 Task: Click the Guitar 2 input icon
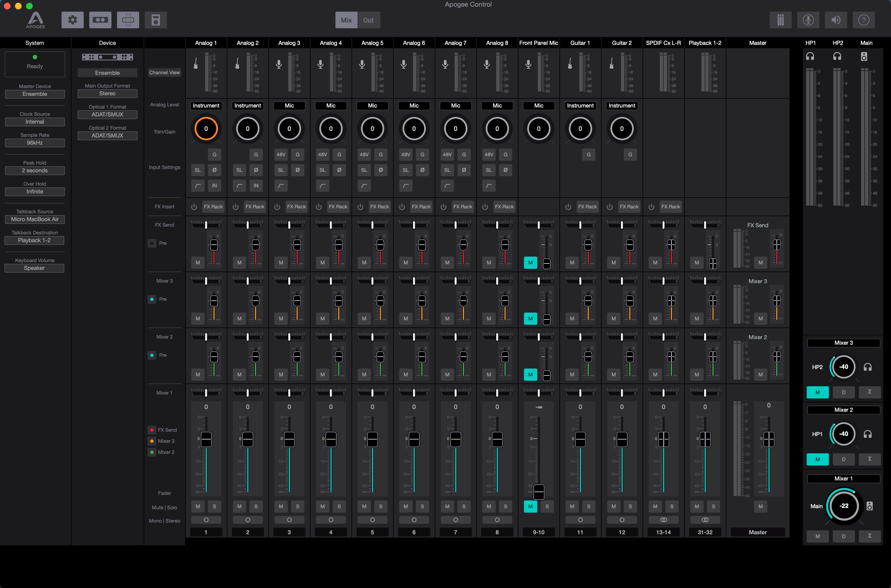[x=612, y=63]
